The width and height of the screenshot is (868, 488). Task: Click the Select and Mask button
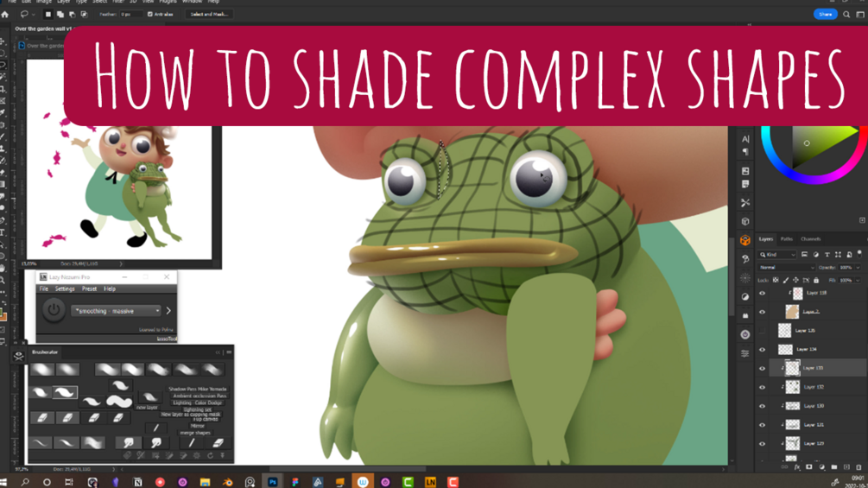pos(209,15)
